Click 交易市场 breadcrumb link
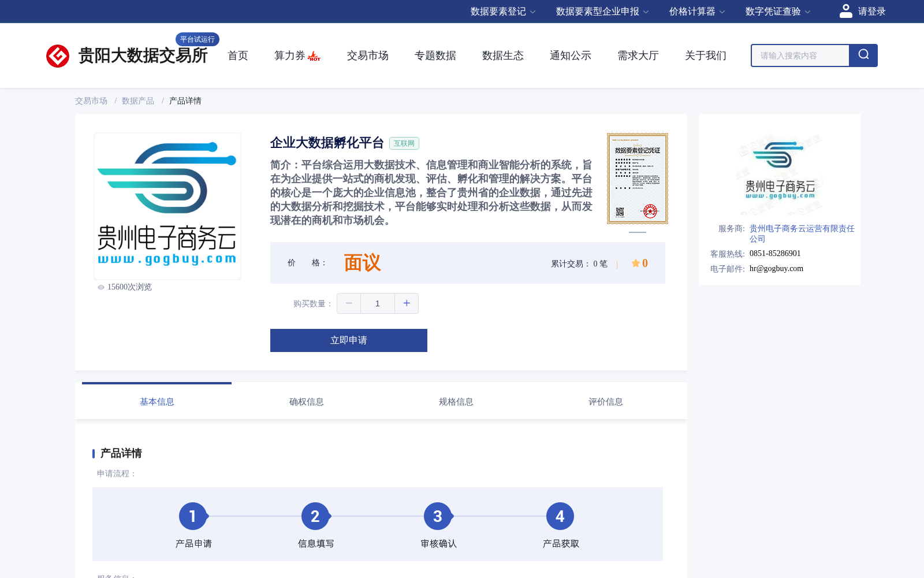Screen dimensions: 924x578 [x=91, y=101]
